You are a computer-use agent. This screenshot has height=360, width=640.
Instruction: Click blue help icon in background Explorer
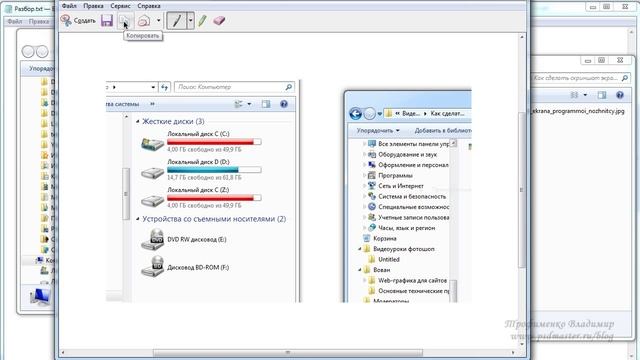(620, 95)
